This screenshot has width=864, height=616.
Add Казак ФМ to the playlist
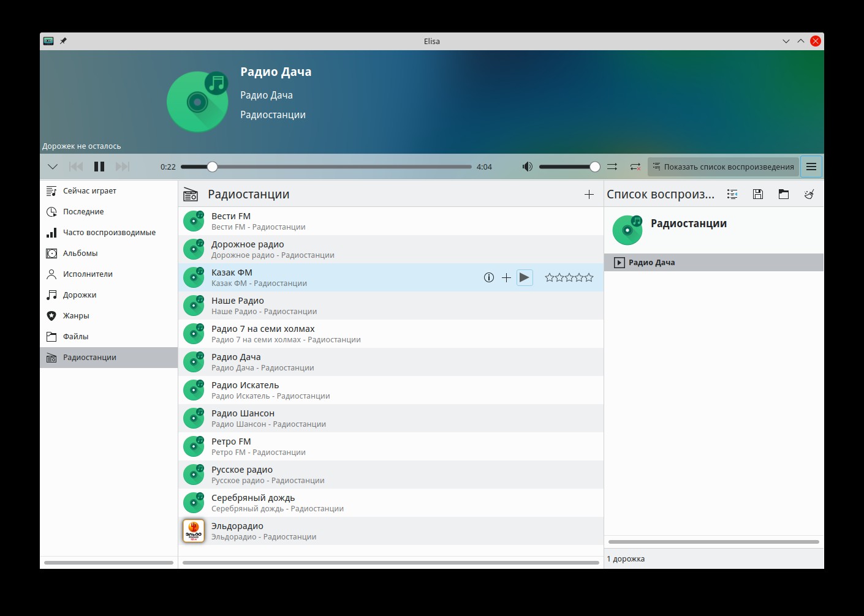(x=506, y=277)
